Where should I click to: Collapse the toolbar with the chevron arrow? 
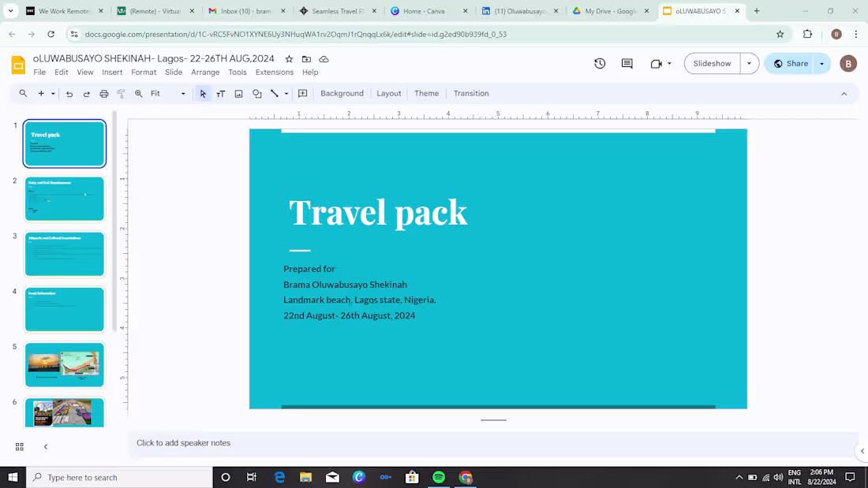(x=844, y=94)
